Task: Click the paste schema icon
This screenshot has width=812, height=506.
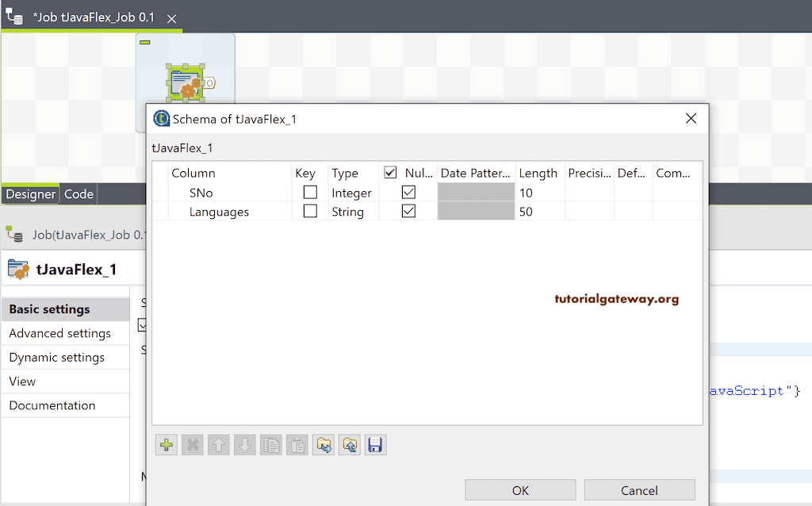Action: 297,444
